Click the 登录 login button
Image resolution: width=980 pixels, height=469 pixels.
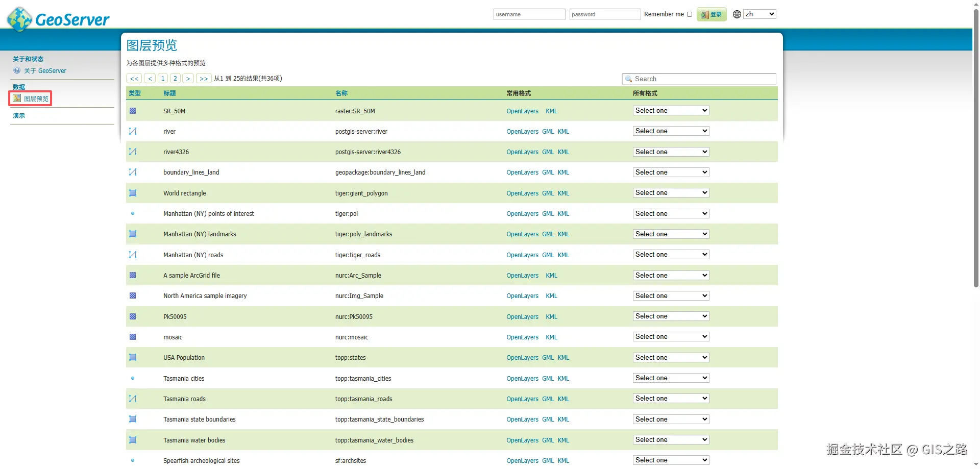(x=712, y=14)
